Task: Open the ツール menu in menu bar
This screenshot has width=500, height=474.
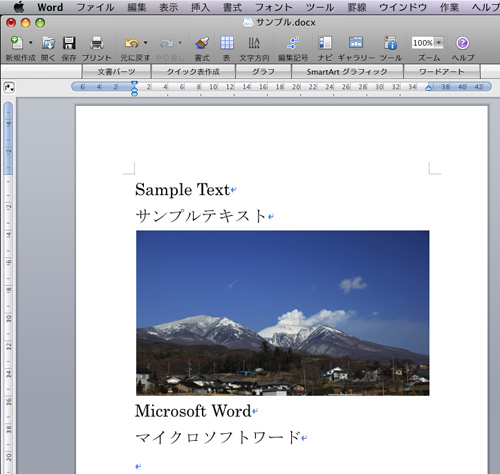Action: click(x=320, y=7)
